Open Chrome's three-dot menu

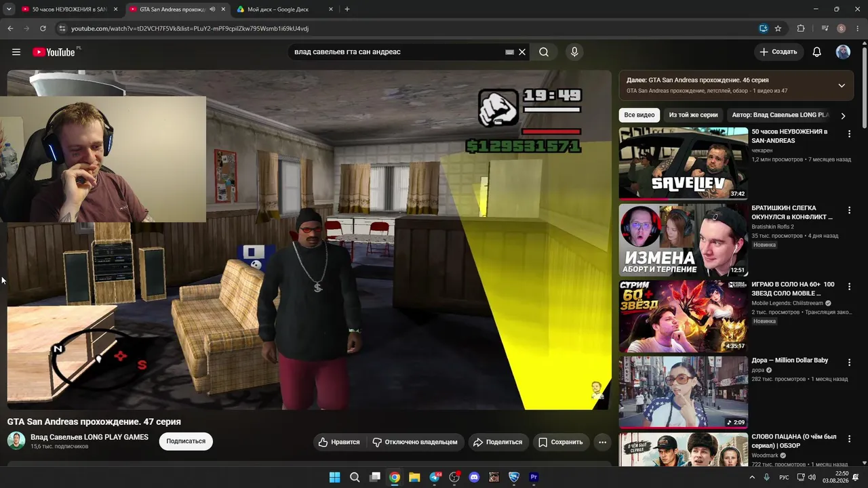pos(858,28)
